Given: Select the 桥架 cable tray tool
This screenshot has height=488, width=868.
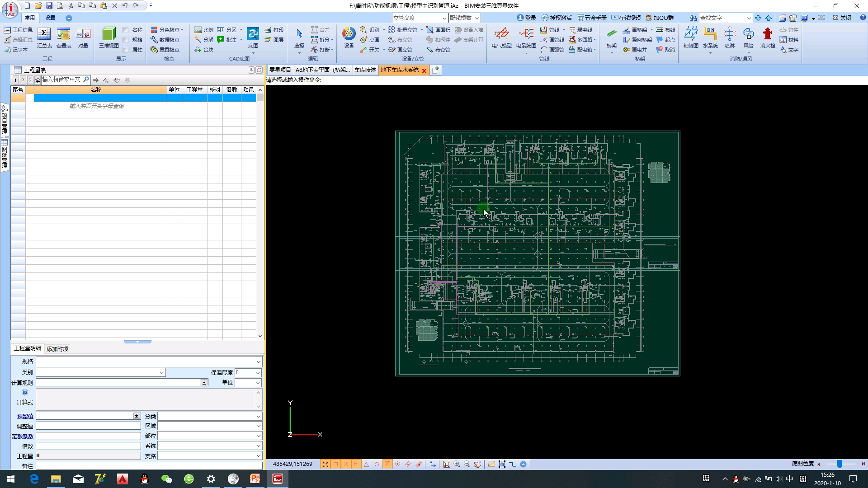Looking at the screenshot, I should click(612, 38).
